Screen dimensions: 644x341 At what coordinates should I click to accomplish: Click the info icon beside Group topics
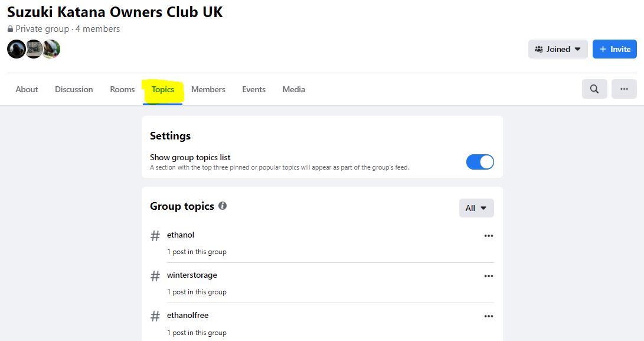click(x=223, y=206)
